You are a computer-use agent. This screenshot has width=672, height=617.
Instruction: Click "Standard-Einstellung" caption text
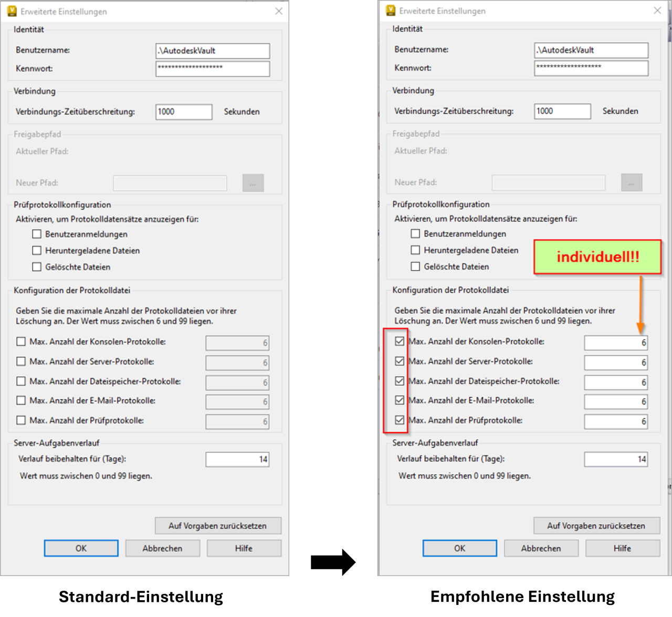(x=141, y=597)
